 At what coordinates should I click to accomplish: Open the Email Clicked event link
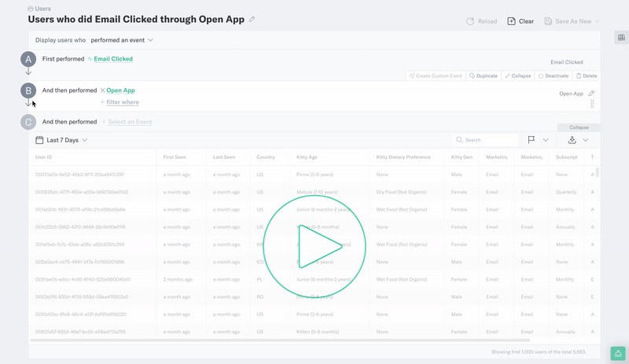(x=113, y=59)
